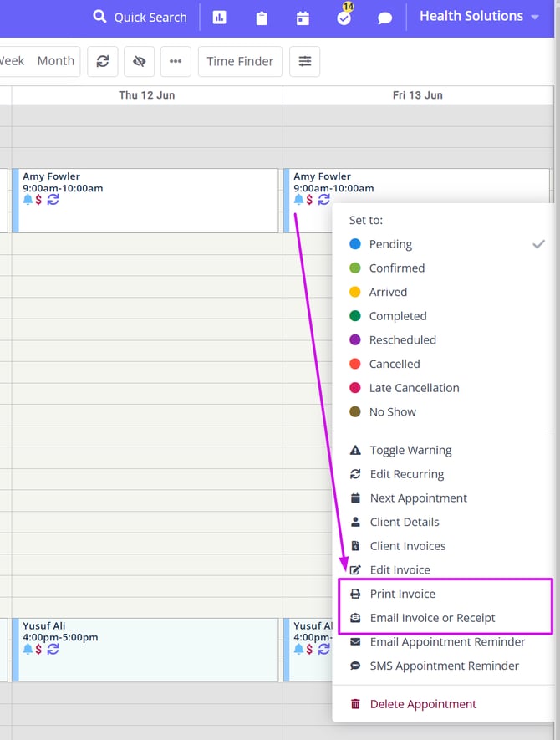The height and width of the screenshot is (740, 560).
Task: Open the calendar icon in header
Action: [303, 18]
